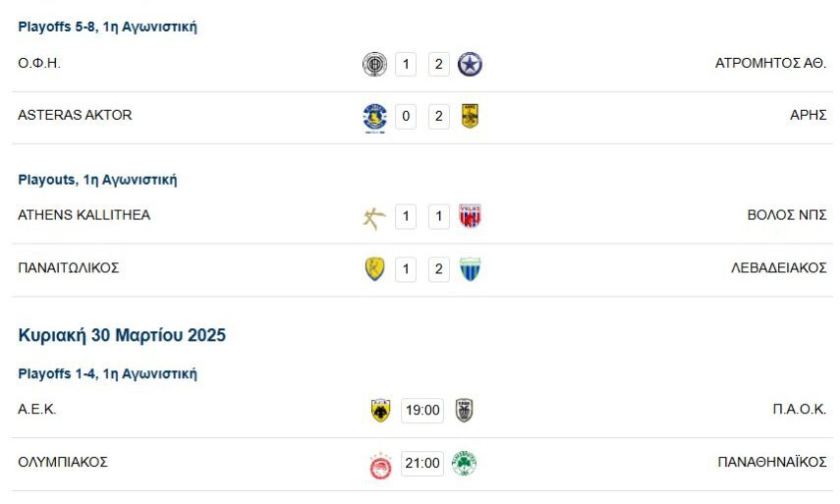Click the Olympiacos red crest icon
Image resolution: width=840 pixels, height=504 pixels.
[x=380, y=464]
